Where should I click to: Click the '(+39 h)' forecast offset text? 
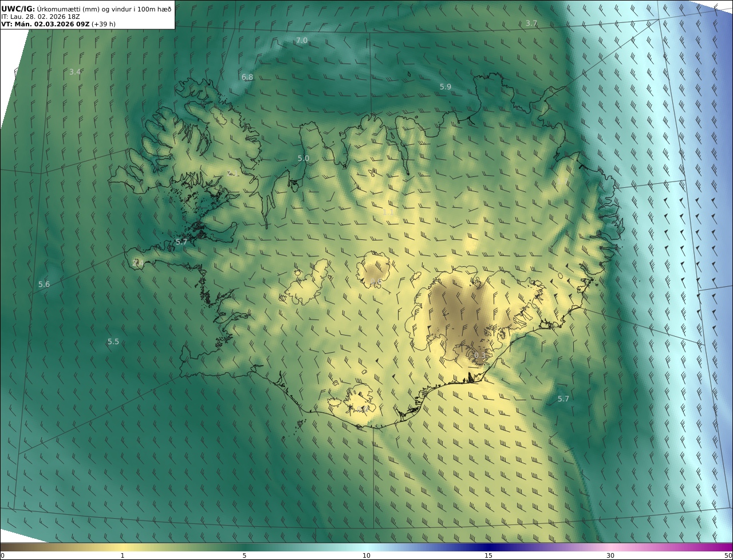104,24
